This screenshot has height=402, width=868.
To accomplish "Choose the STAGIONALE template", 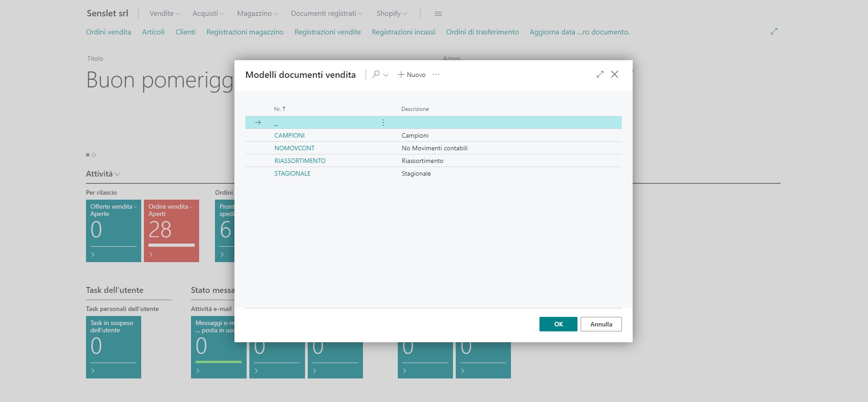I will point(292,173).
